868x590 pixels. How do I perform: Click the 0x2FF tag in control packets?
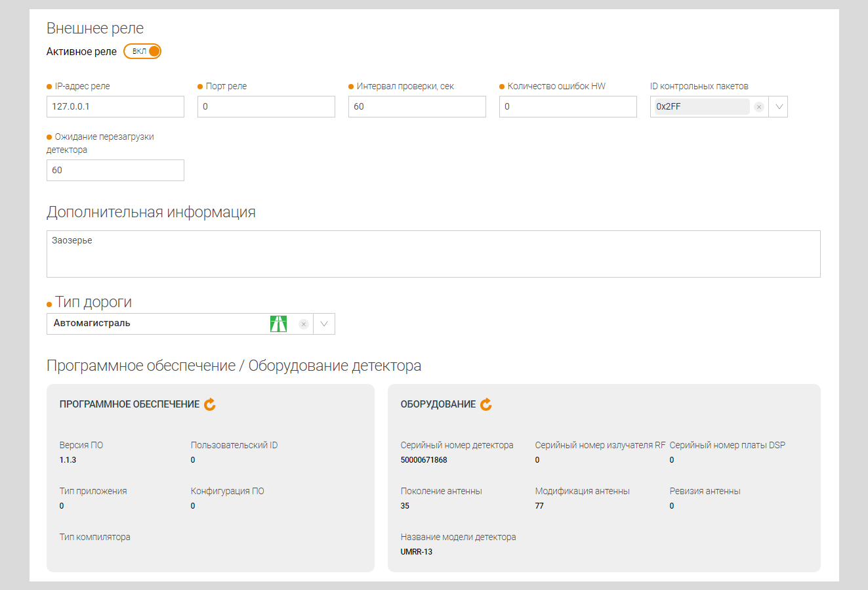click(702, 107)
